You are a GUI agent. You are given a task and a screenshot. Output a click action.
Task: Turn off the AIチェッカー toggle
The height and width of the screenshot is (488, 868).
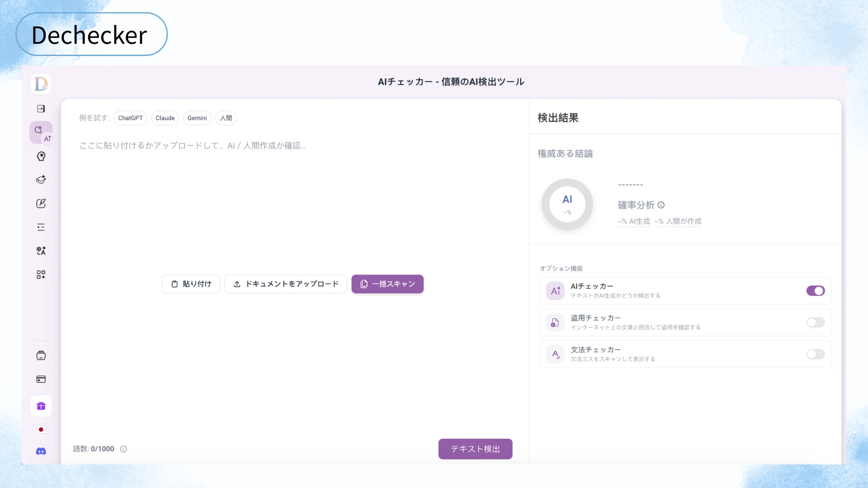tap(816, 291)
